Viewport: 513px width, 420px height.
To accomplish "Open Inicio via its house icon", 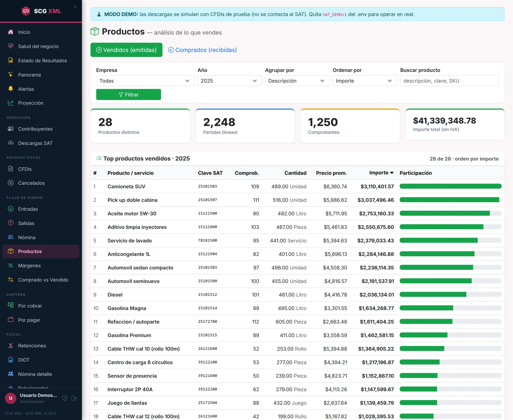I will pyautogui.click(x=11, y=32).
